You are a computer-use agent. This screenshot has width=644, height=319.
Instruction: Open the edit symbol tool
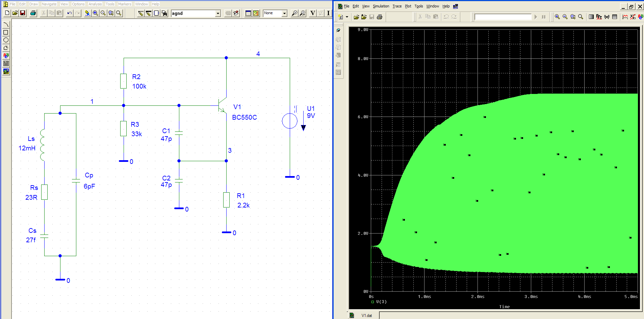tap(236, 13)
